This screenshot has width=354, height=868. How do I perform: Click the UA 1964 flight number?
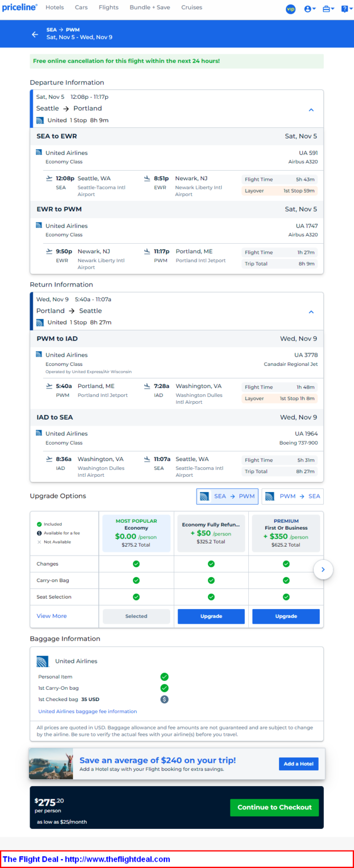(306, 433)
